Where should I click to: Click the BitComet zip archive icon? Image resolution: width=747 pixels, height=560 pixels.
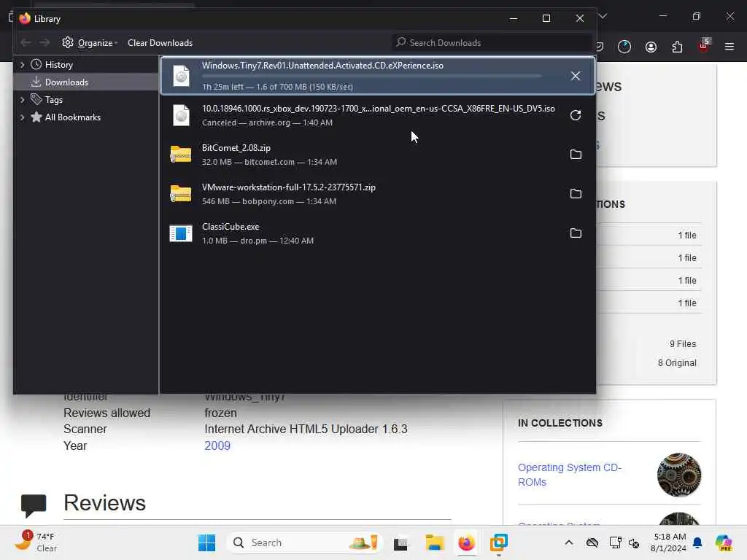pos(181,155)
